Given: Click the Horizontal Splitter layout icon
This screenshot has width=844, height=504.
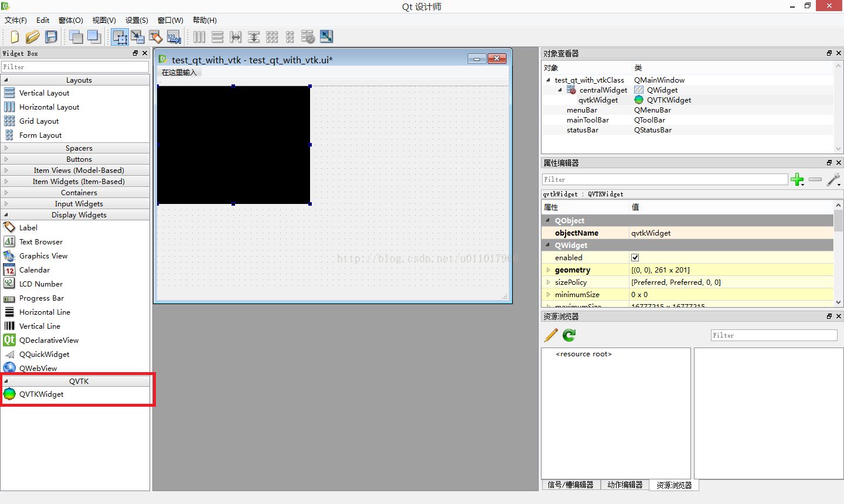Looking at the screenshot, I should [236, 37].
